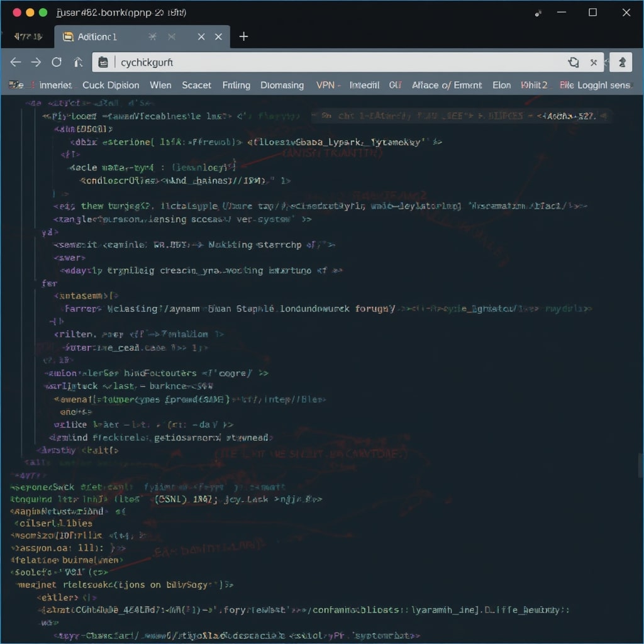Viewport: 644px width, 644px height.
Task: Switch to the Aditionc1 tab
Action: pos(97,37)
